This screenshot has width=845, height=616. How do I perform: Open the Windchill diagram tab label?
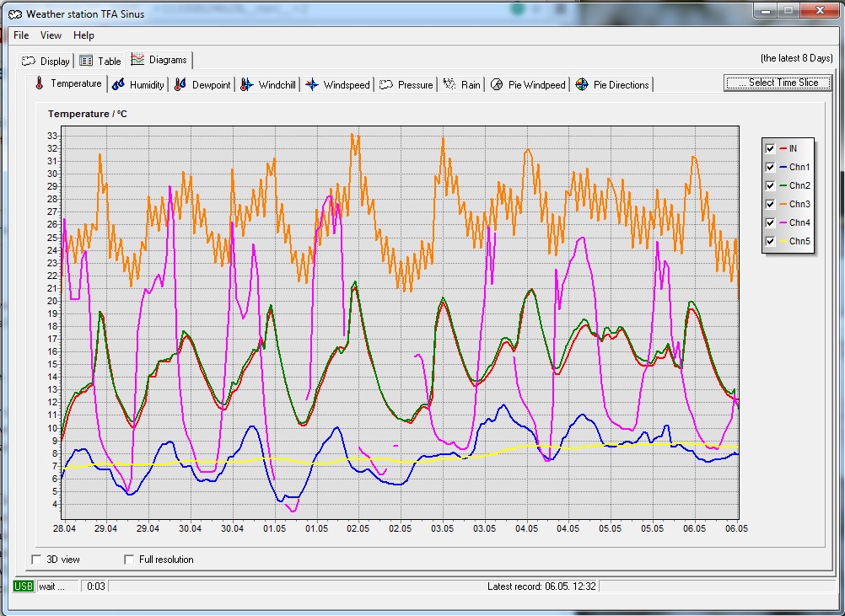pyautogui.click(x=277, y=85)
